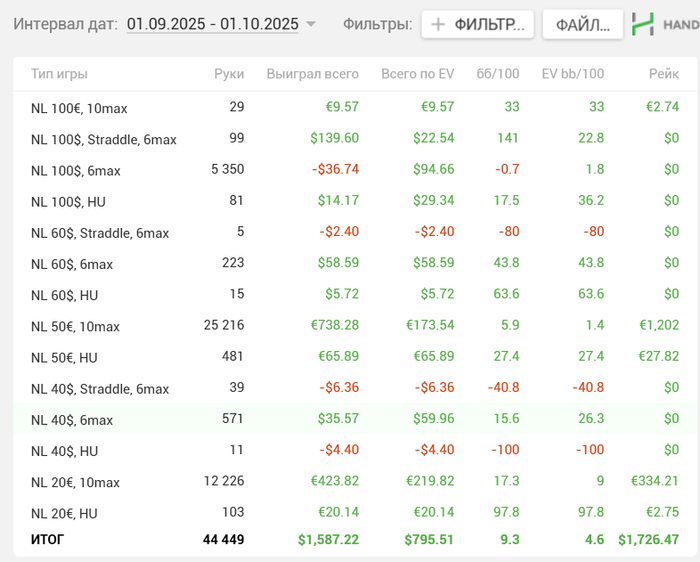Select the NL 20€, HU row
This screenshot has height=562, width=700.
point(64,513)
